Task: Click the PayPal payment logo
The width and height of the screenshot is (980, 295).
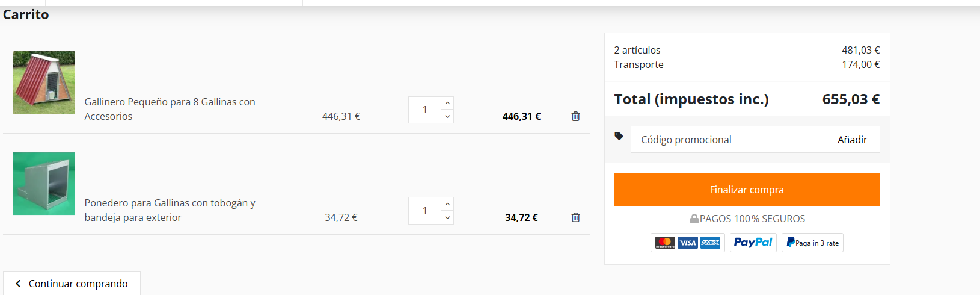Action: coord(753,243)
